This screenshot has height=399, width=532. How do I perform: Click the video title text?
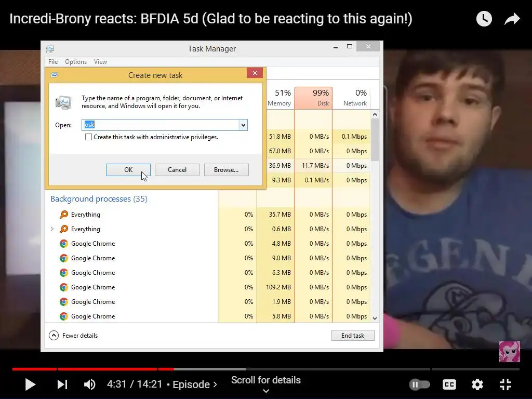tap(211, 19)
